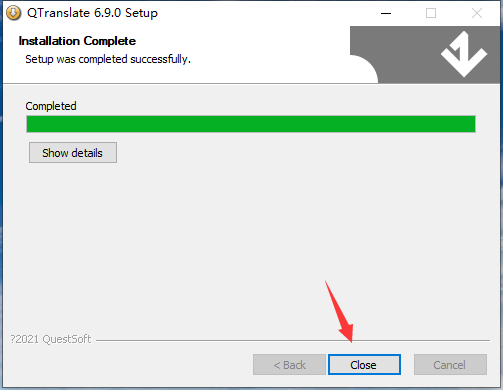503x390 pixels.
Task: Click the desktop wallpaper visible beside the window
Action: coord(502,200)
